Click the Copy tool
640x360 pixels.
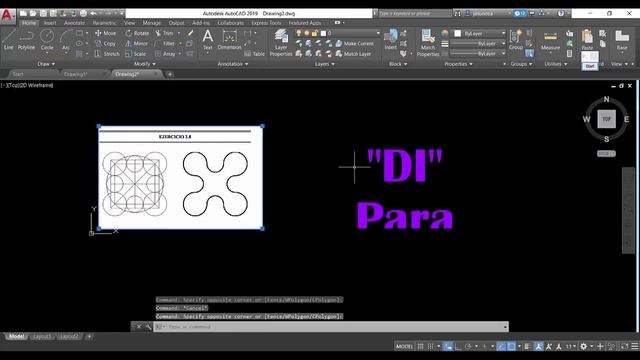(x=105, y=43)
